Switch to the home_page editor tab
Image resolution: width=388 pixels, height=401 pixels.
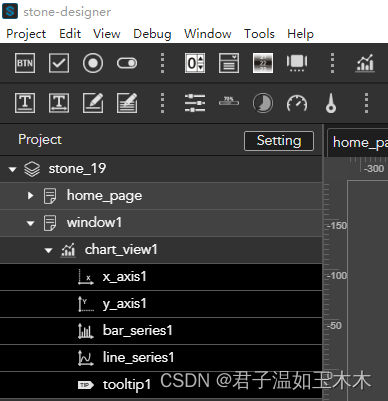tap(358, 143)
